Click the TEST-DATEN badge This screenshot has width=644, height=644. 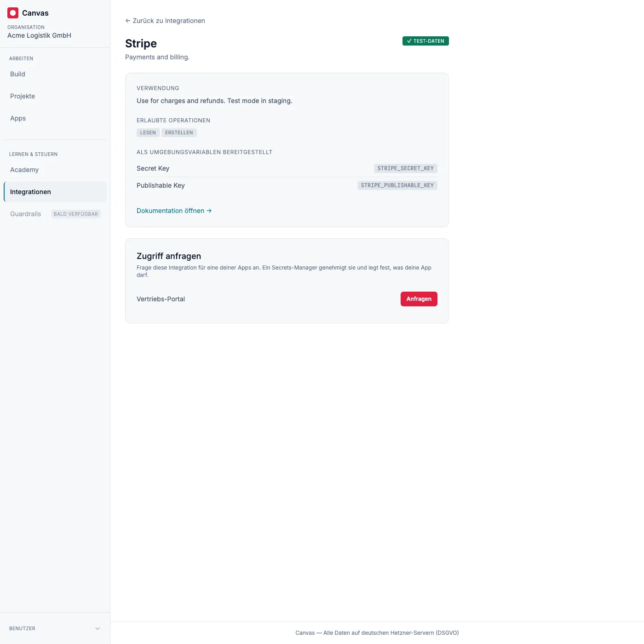coord(425,41)
